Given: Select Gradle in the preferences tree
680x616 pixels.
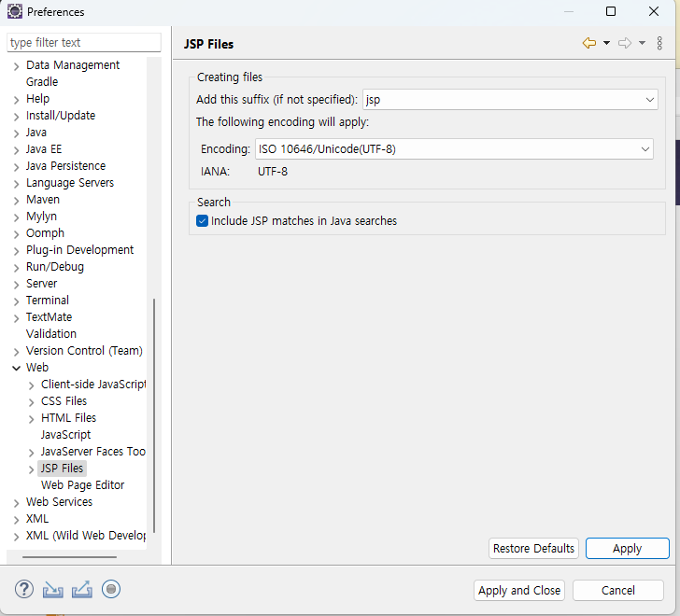Looking at the screenshot, I should 42,82.
